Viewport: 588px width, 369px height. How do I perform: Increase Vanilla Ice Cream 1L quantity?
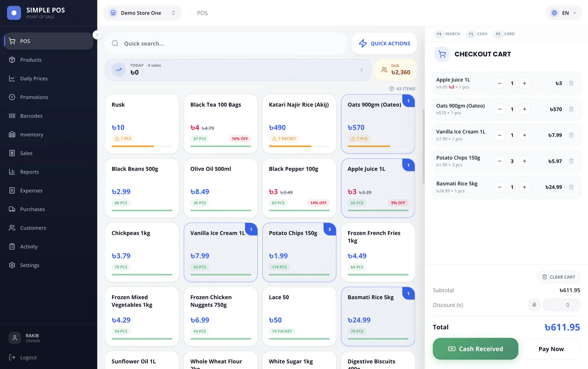[525, 135]
